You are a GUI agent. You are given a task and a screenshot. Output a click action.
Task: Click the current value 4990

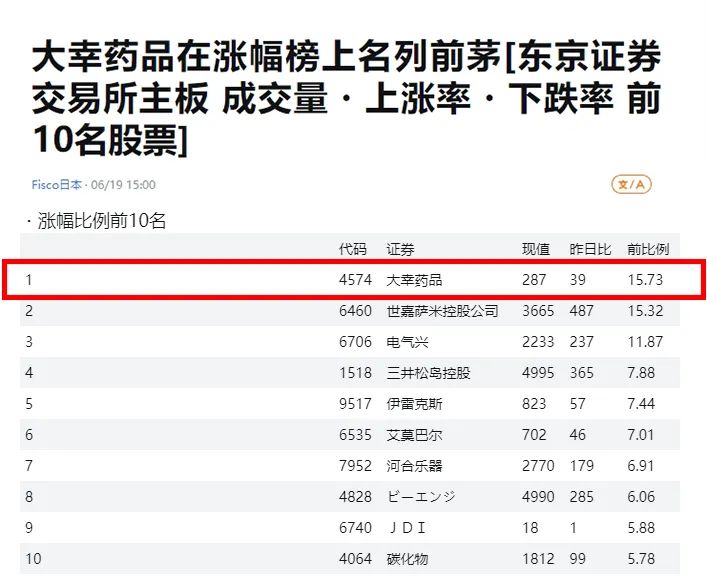[538, 497]
